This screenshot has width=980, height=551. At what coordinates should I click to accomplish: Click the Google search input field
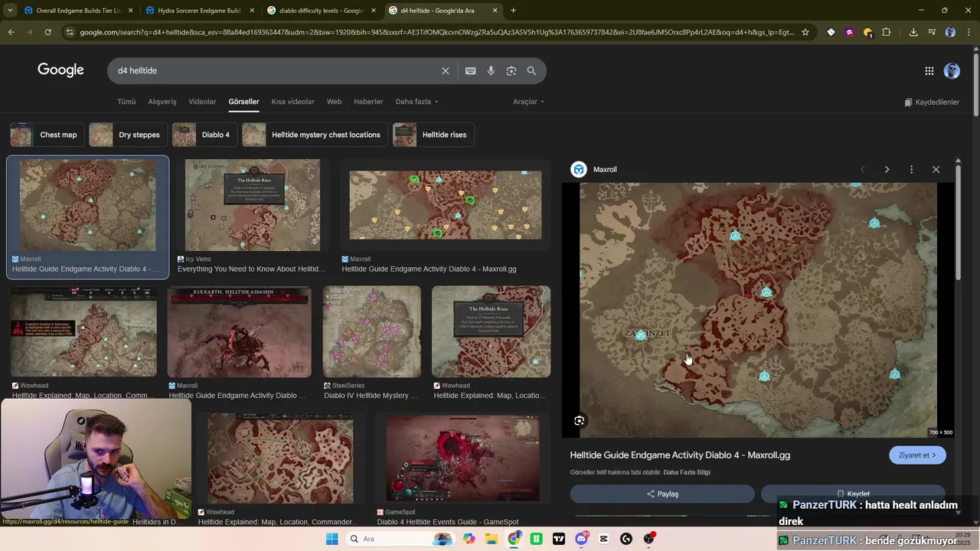[276, 70]
